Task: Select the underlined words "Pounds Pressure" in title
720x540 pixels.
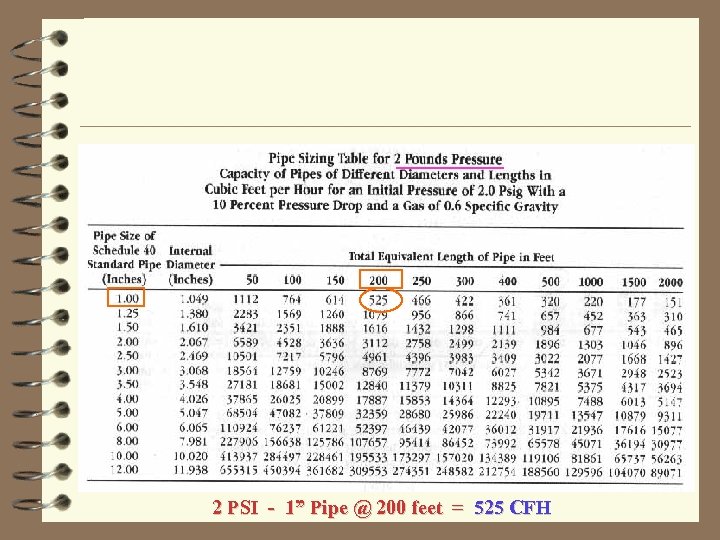Action: point(453,159)
